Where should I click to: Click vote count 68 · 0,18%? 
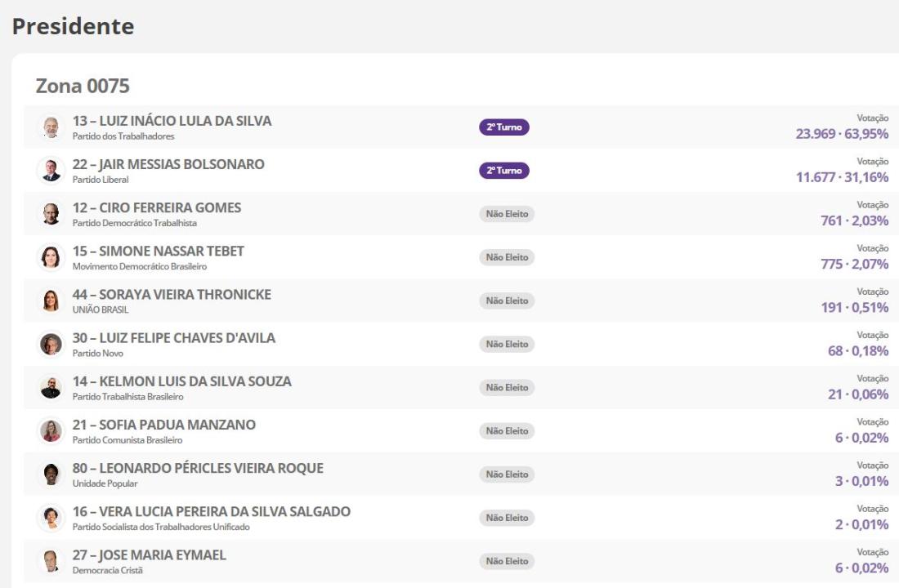click(x=858, y=351)
